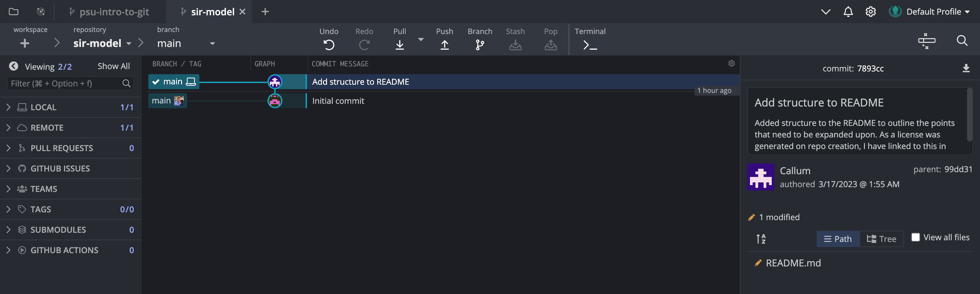
Task: Click the commit graph settings gear
Action: [731, 64]
